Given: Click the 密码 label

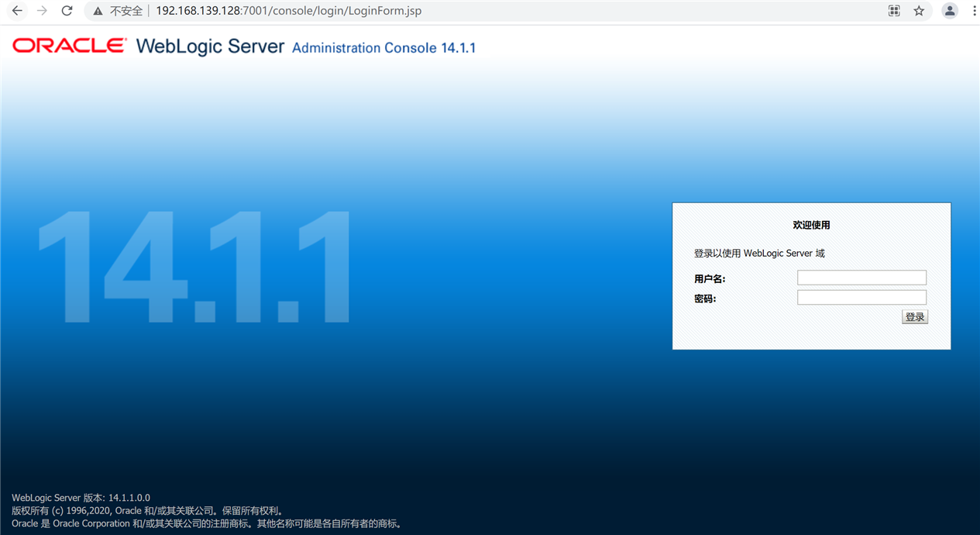Looking at the screenshot, I should (x=705, y=299).
